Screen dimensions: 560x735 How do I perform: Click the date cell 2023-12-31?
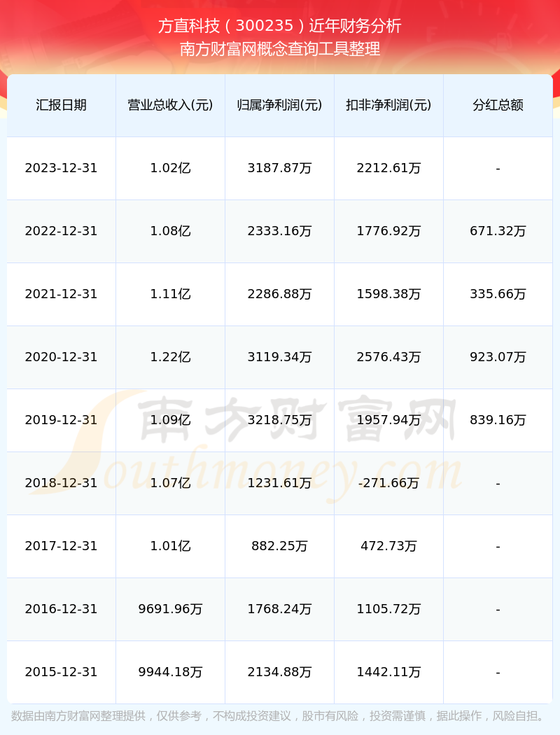tap(62, 168)
